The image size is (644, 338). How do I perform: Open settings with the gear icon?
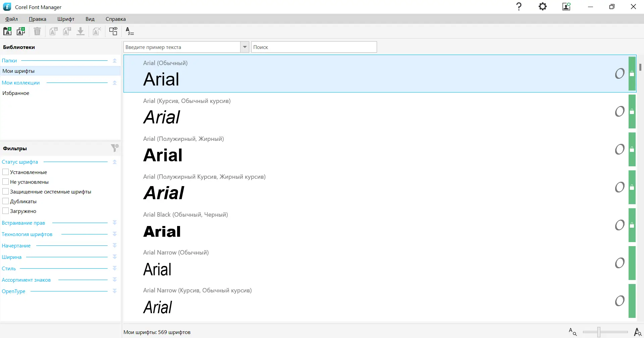[543, 7]
